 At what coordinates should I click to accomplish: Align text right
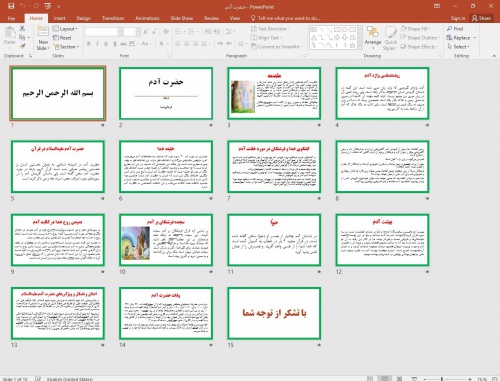pyautogui.click(x=195, y=44)
